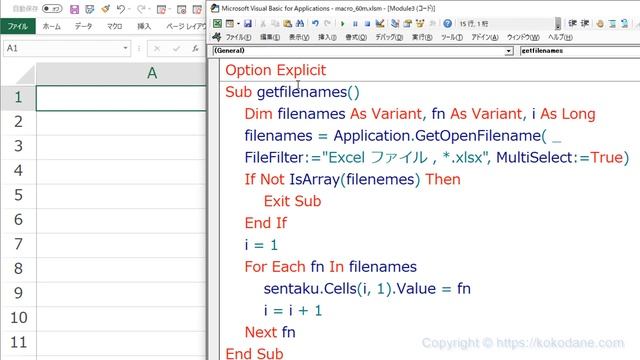Open the VBA 編集(E) menu
The image size is (640, 360).
pyautogui.click(x=270, y=37)
